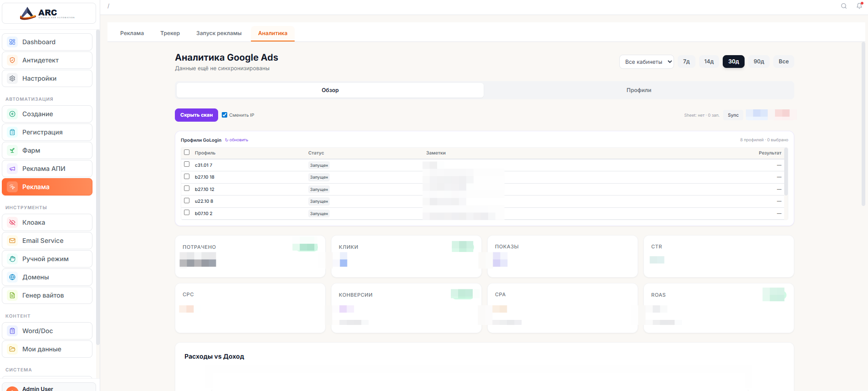Screen dimensions: 868x391
Task: Uncheck the Сменить IP checkbox
Action: (225, 115)
